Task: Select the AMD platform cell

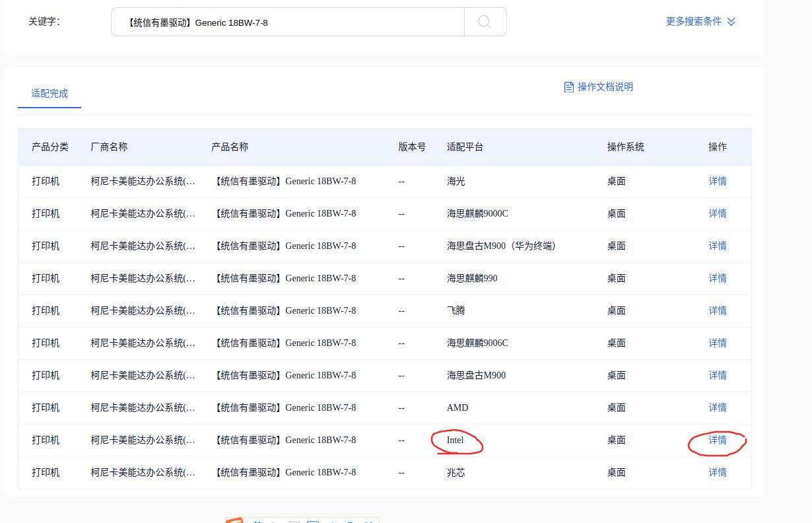Action: [x=457, y=407]
